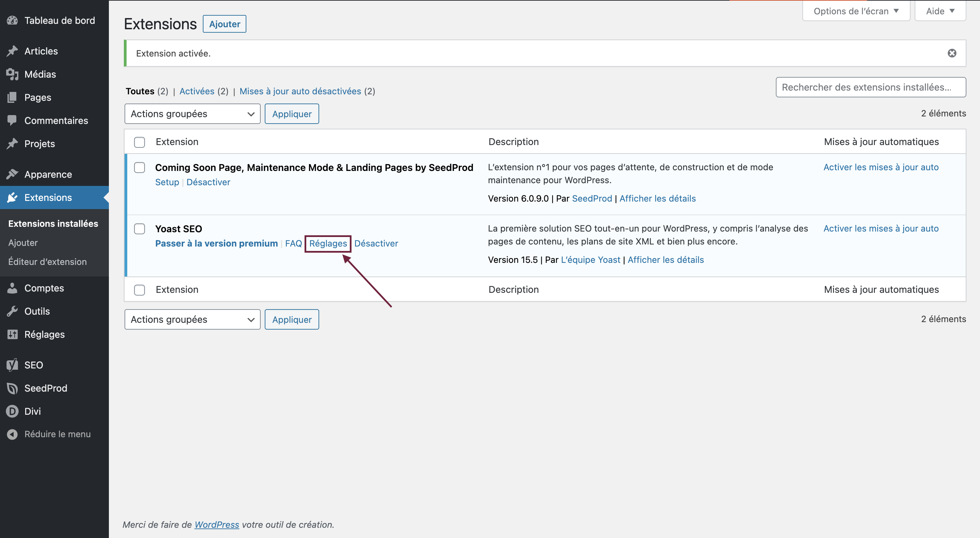The height and width of the screenshot is (538, 980).
Task: Expand Options de l'écran panel
Action: (856, 11)
